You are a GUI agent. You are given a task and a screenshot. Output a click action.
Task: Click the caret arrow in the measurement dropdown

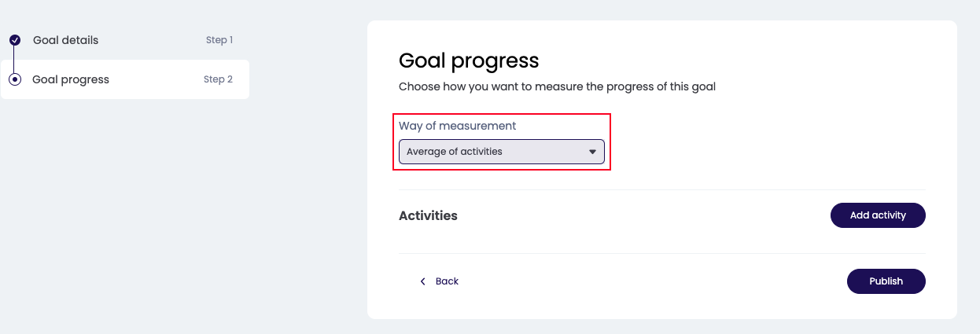tap(593, 152)
